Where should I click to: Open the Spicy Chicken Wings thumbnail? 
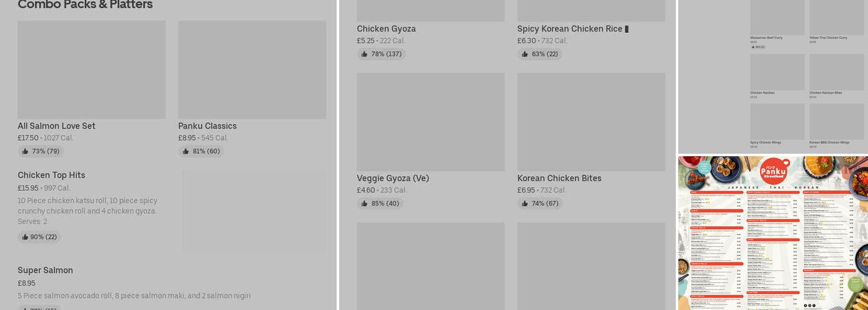(x=777, y=122)
